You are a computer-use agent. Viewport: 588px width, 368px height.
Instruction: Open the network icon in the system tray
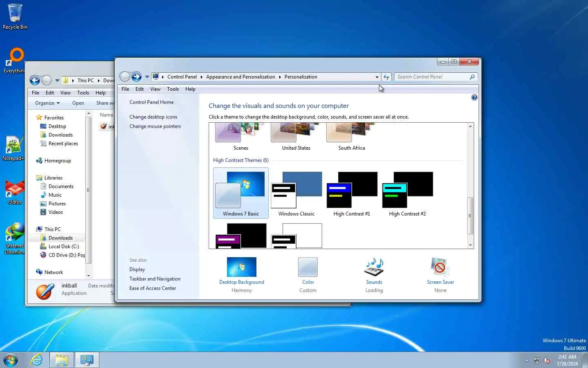tap(537, 361)
